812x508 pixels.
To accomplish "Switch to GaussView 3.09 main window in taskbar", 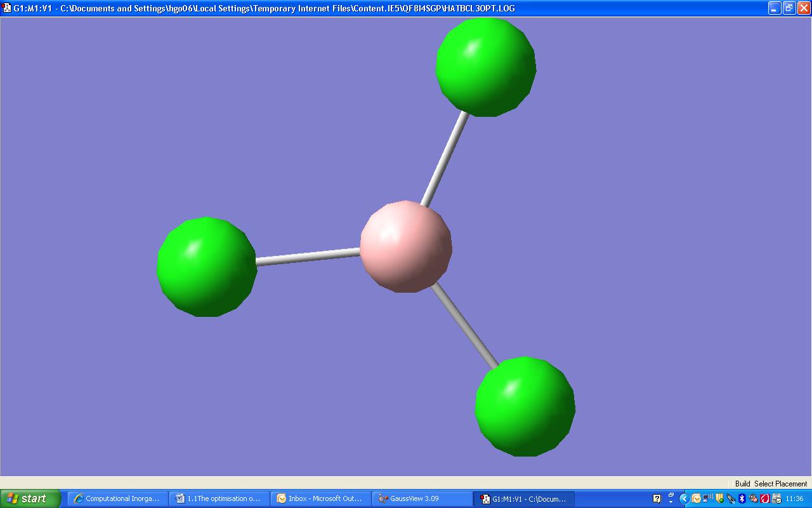I will 422,498.
